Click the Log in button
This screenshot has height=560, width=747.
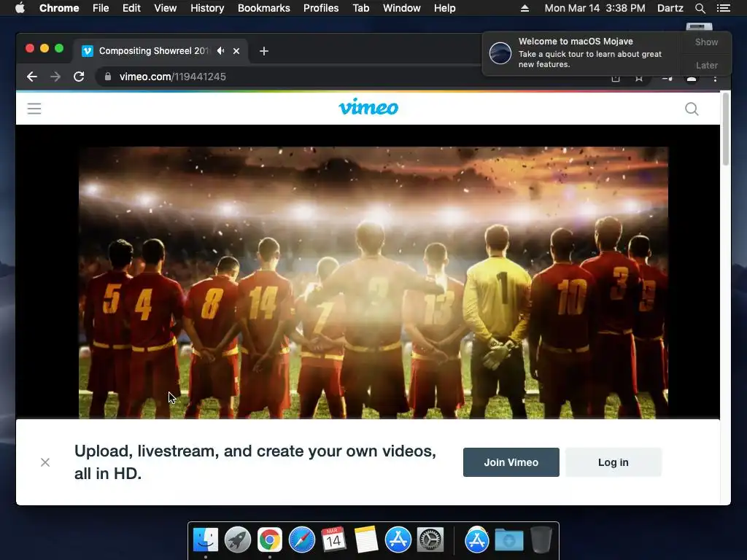point(613,462)
